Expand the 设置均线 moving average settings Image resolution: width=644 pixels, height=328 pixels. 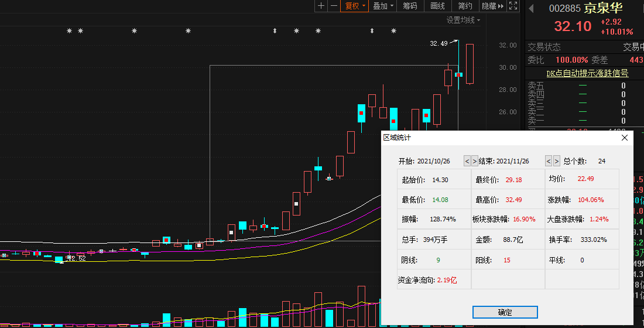point(463,20)
